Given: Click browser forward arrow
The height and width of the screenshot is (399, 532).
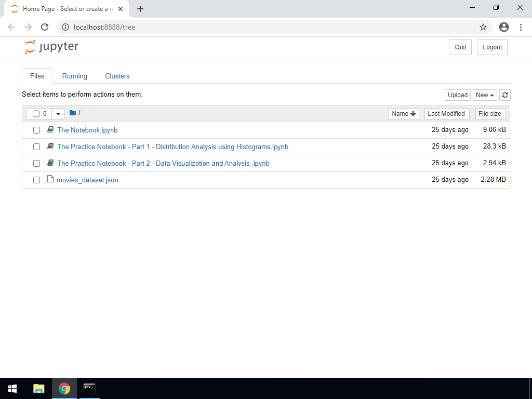Looking at the screenshot, I should pos(28,27).
